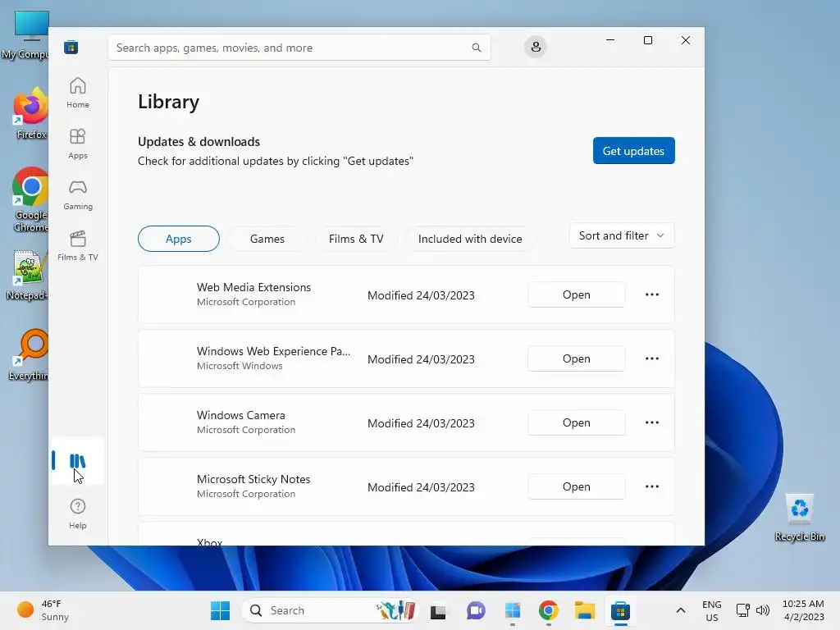Open the network icon in system tray
This screenshot has height=630, width=840.
tap(742, 610)
